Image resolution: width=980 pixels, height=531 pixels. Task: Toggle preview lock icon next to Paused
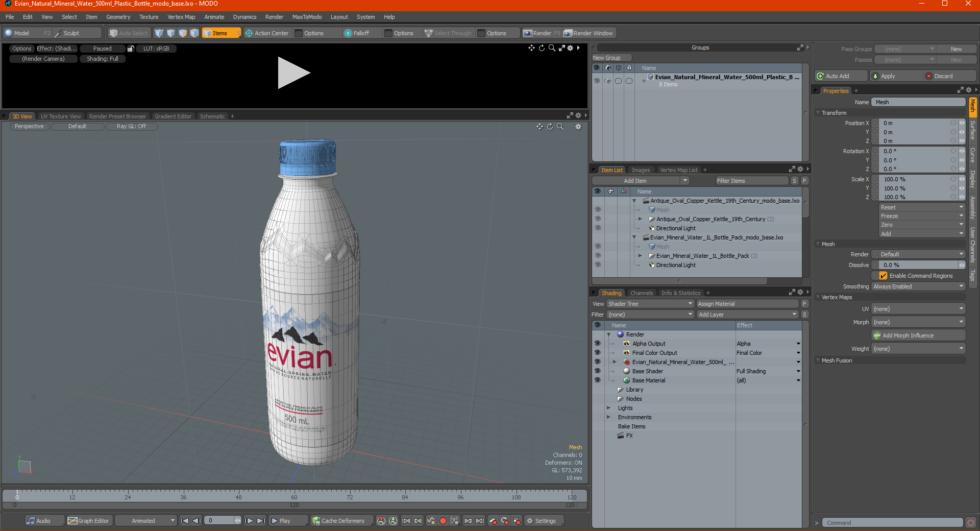131,49
